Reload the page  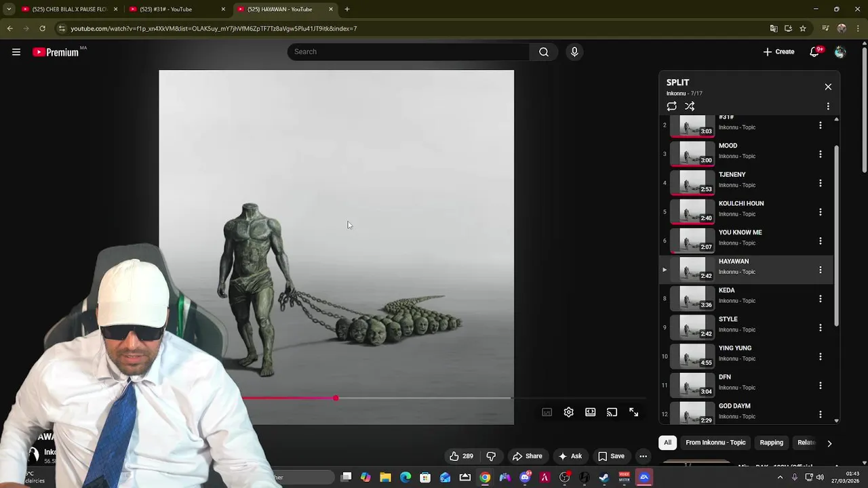click(x=42, y=28)
